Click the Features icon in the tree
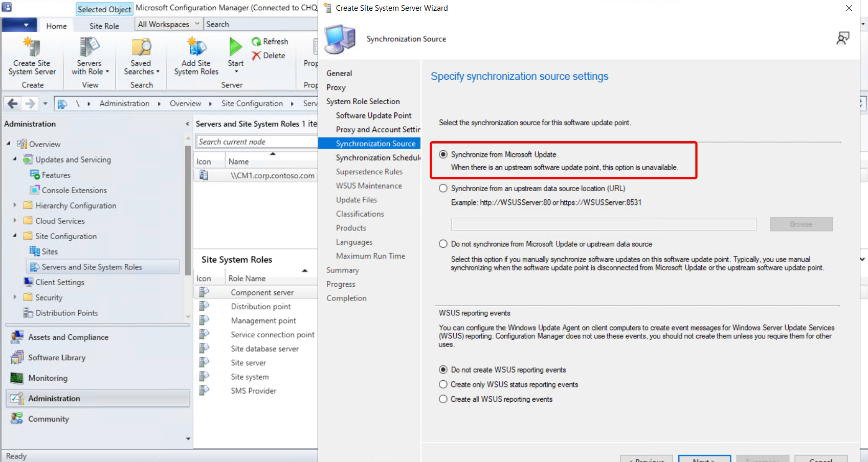Screen dimensions: 868x462 tap(35, 175)
